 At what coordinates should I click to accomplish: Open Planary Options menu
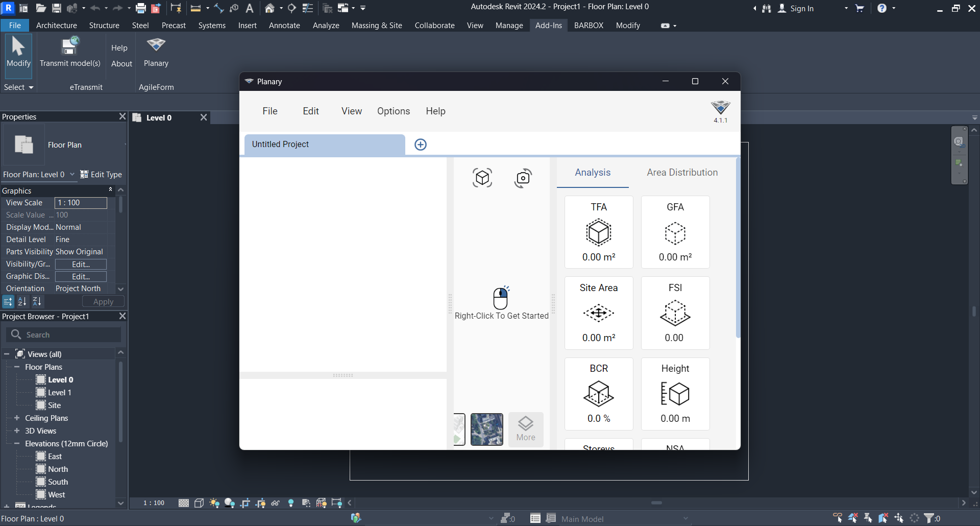coord(394,111)
